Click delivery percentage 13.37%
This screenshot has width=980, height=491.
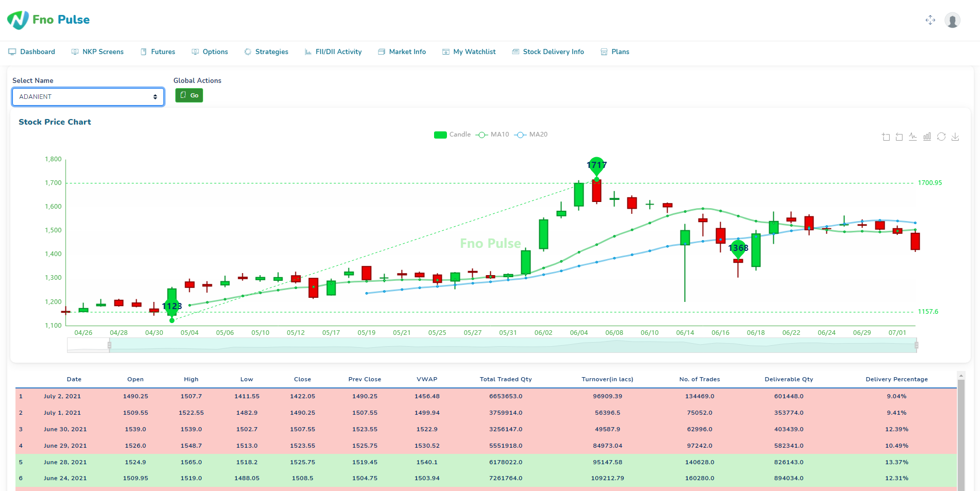(896, 462)
